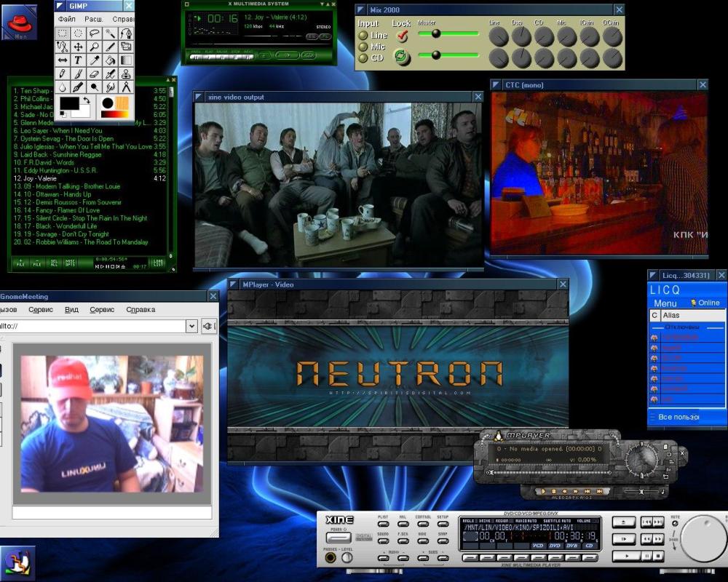728x582 pixels.
Task: Toggle the Lock checkmark in Mix 2000
Action: pyautogui.click(x=402, y=35)
